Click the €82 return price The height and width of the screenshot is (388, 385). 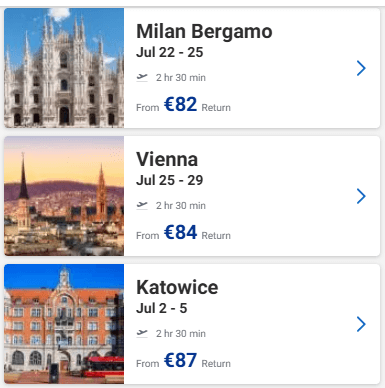(x=180, y=104)
